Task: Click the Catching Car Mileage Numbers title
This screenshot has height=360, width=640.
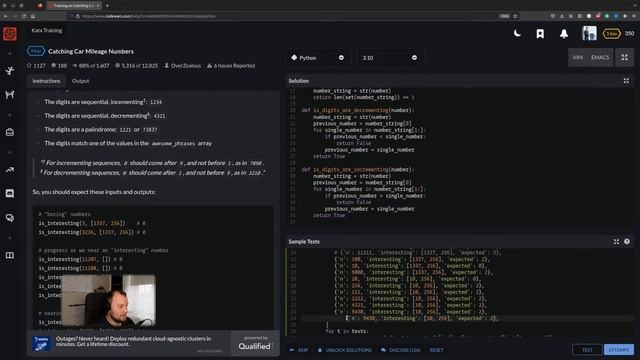Action: point(91,51)
